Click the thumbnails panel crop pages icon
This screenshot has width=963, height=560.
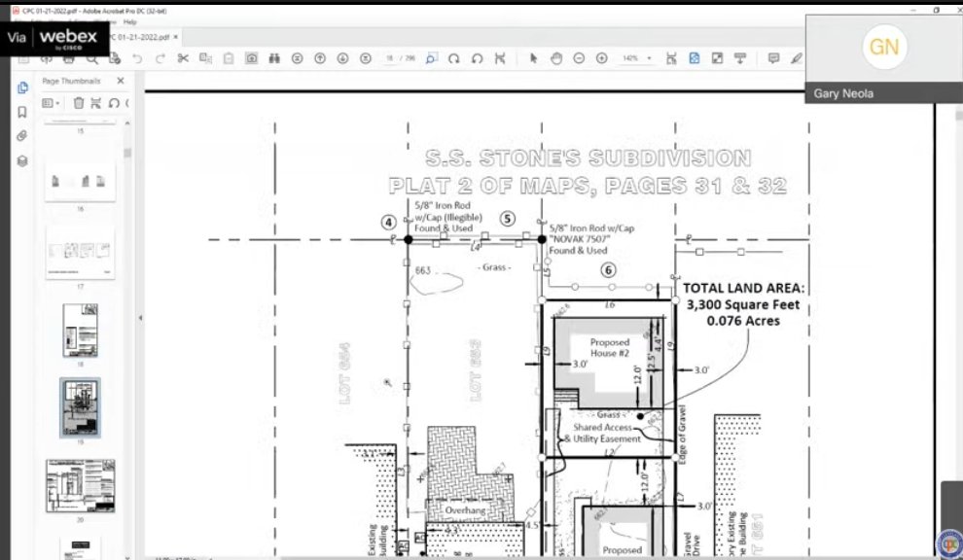tap(95, 103)
